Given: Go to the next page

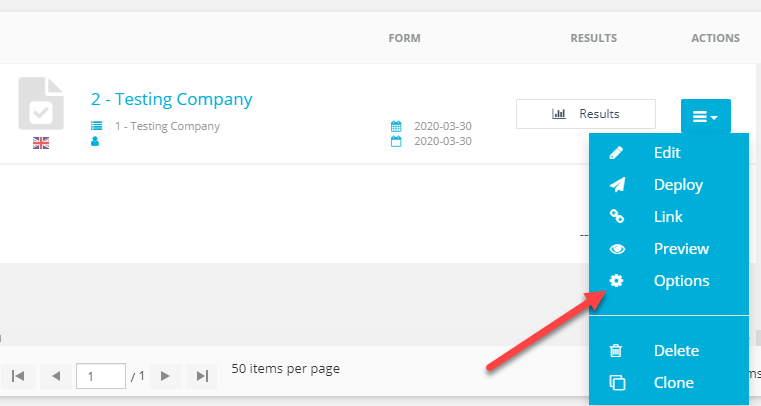Looking at the screenshot, I should pos(165,376).
